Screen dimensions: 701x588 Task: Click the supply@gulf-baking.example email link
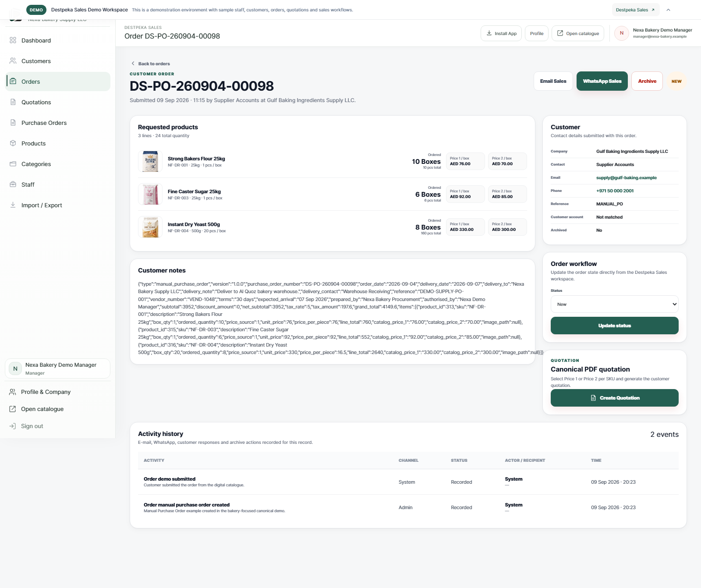(x=626, y=177)
